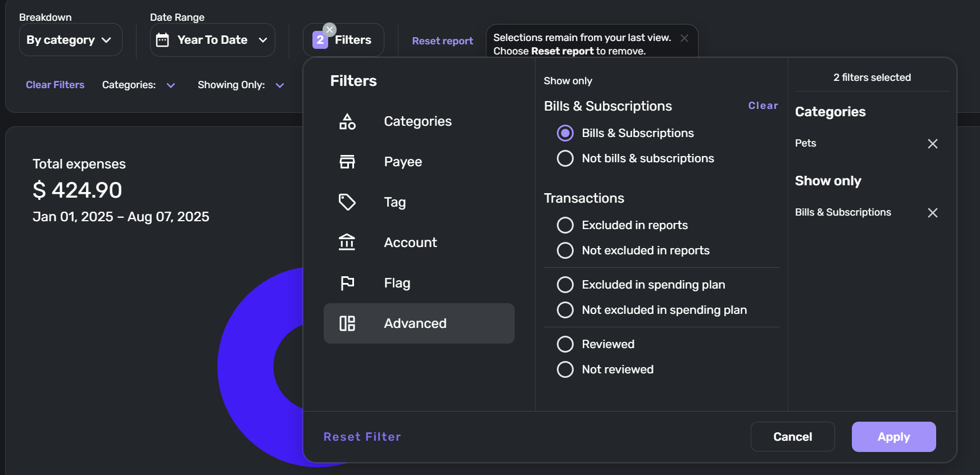Switch to the Payee filter section
Viewport: 980px width, 475px height.
point(403,162)
